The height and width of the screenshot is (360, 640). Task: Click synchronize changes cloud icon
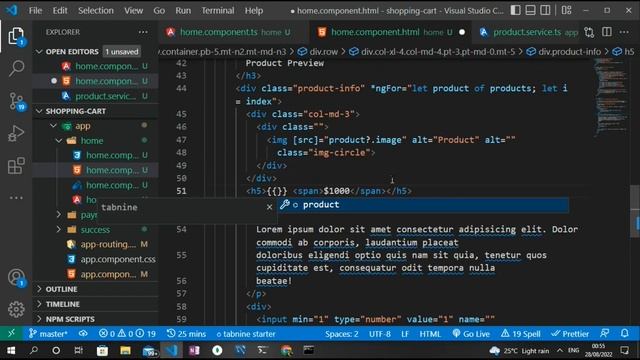[x=83, y=333]
